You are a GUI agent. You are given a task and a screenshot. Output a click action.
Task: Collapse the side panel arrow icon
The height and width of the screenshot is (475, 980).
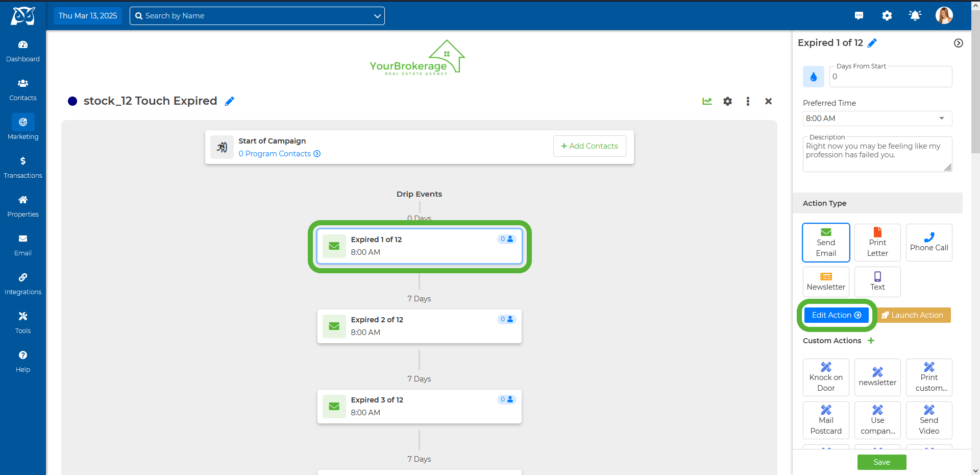[x=959, y=43]
